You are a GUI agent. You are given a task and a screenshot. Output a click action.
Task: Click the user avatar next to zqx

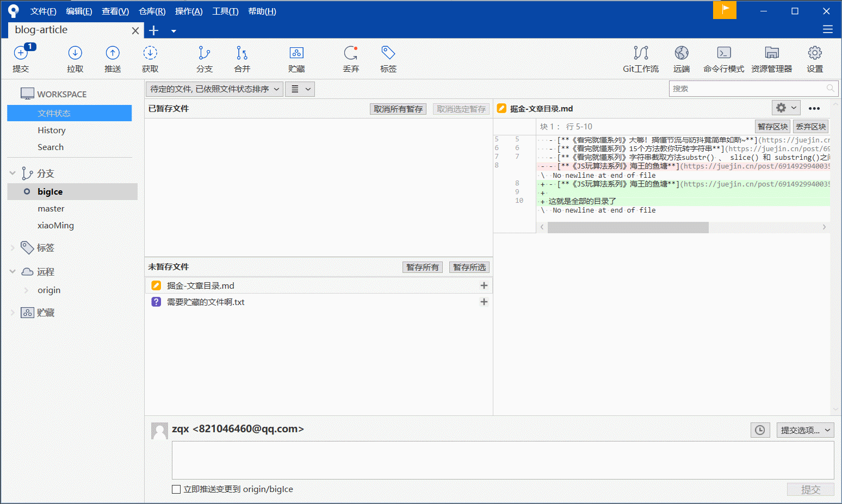(x=159, y=431)
